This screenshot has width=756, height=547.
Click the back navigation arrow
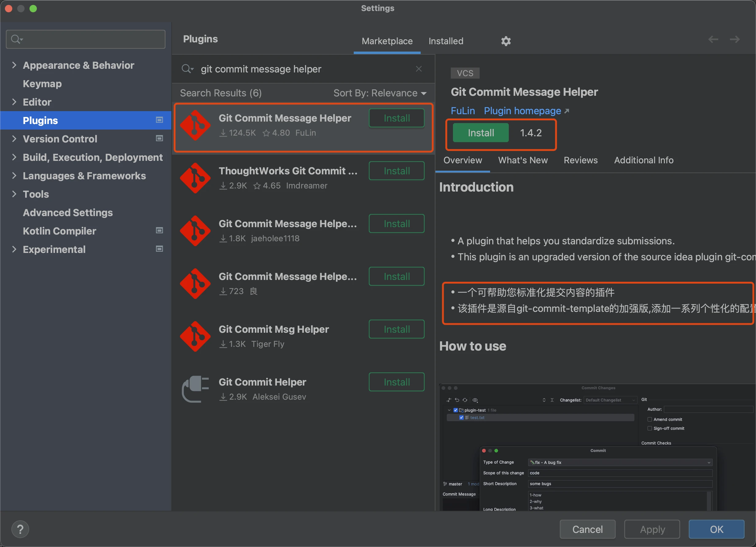[713, 40]
